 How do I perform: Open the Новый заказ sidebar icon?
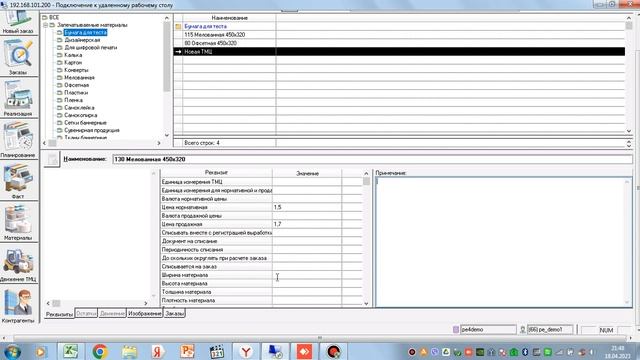click(x=18, y=22)
